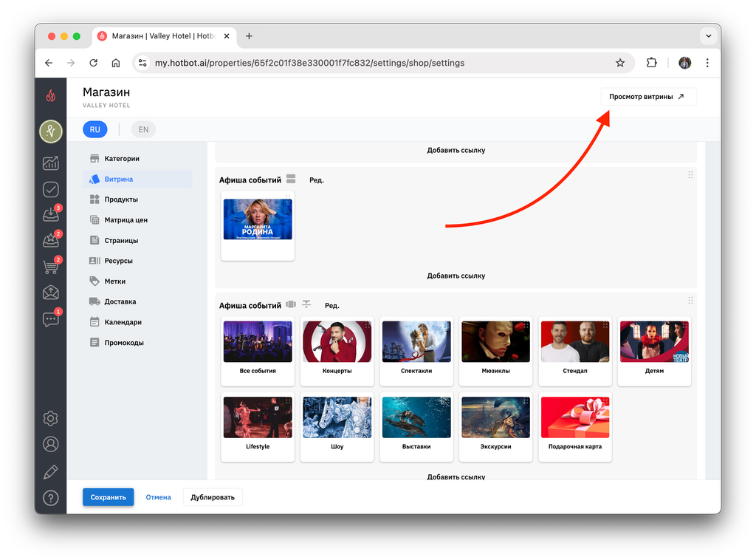Click Ред. in second Афиша событий block
Screen dimensions: 756x560
click(331, 305)
